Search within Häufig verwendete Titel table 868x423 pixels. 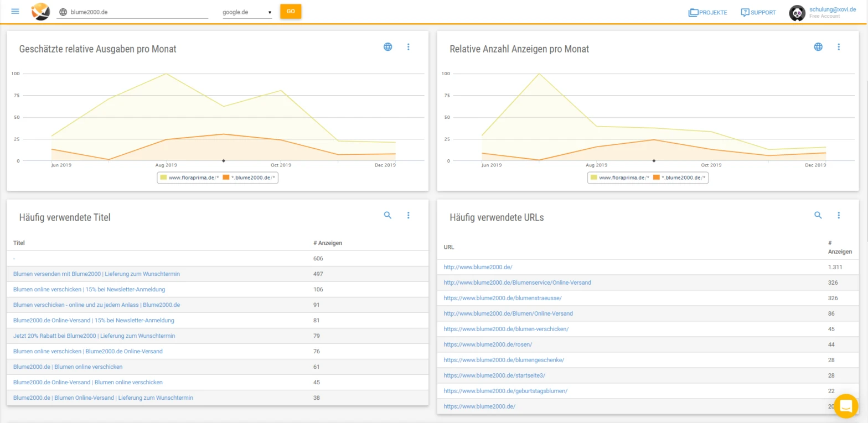(387, 216)
